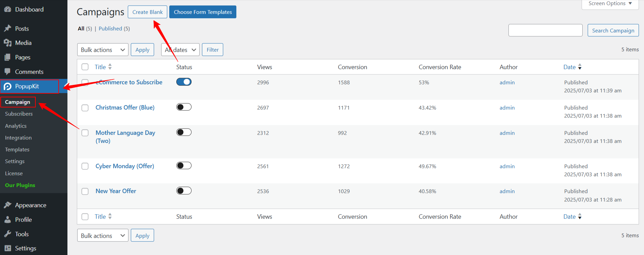Click the PopupKit logo icon

pyautogui.click(x=7, y=87)
